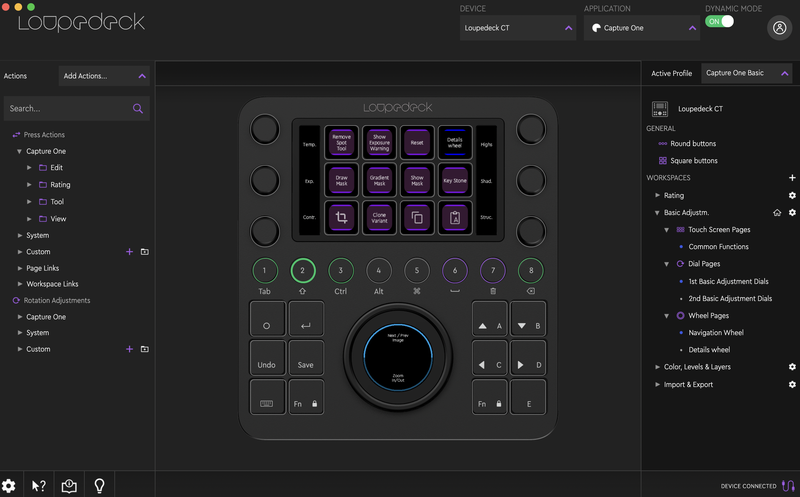
Task: Select 2nd Basic Adjustment Dials page
Action: pos(730,299)
